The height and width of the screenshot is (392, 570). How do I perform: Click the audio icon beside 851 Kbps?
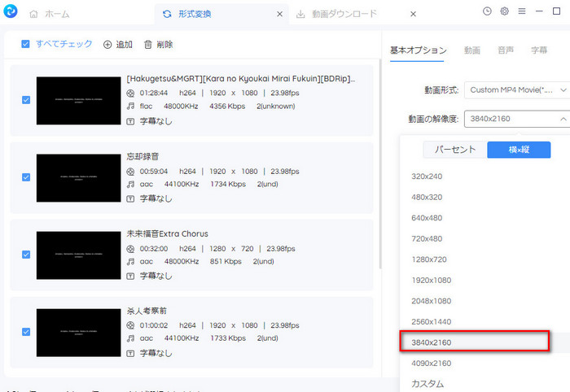(130, 262)
